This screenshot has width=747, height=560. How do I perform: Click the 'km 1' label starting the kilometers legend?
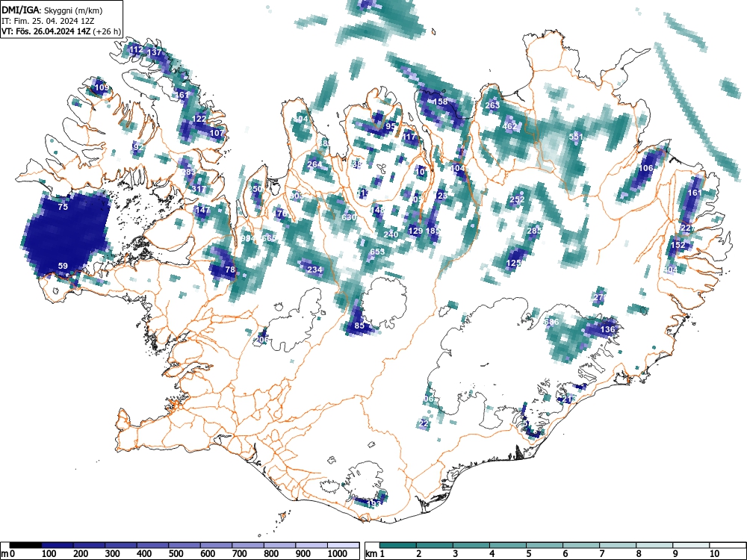pyautogui.click(x=374, y=554)
